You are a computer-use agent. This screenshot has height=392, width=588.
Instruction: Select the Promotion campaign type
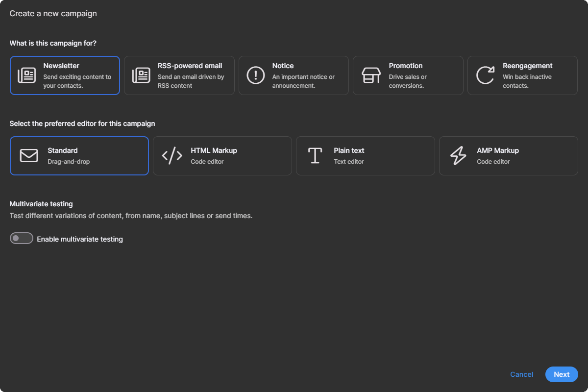[408, 75]
